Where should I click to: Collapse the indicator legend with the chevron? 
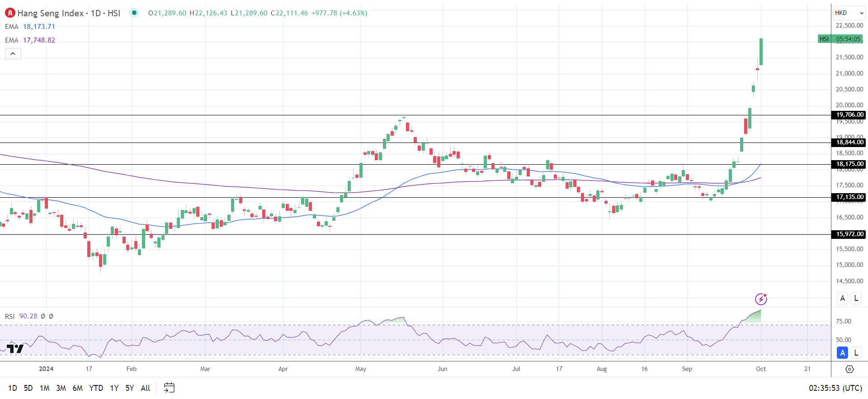(x=13, y=54)
